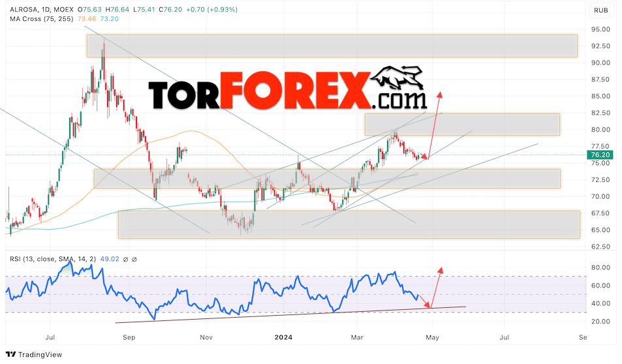
Task: Click the Nov label on time axis
Action: (206, 337)
